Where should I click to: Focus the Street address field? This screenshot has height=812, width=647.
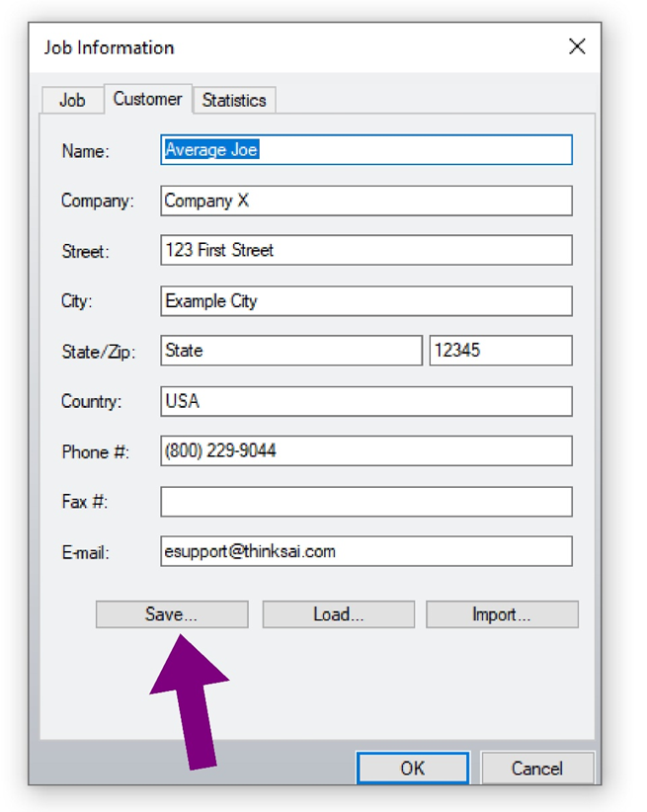click(366, 250)
